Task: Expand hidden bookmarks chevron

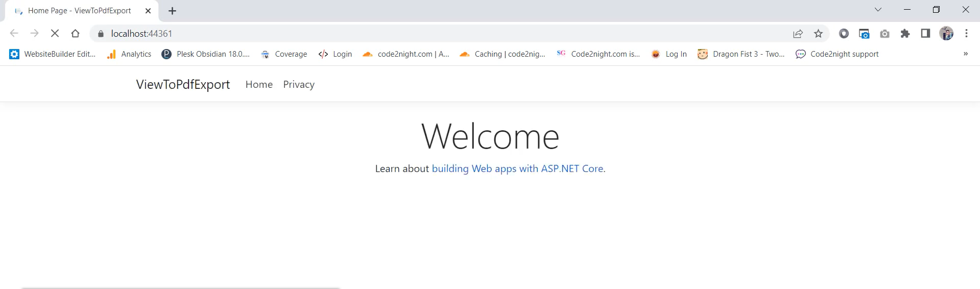Action: 966,54
